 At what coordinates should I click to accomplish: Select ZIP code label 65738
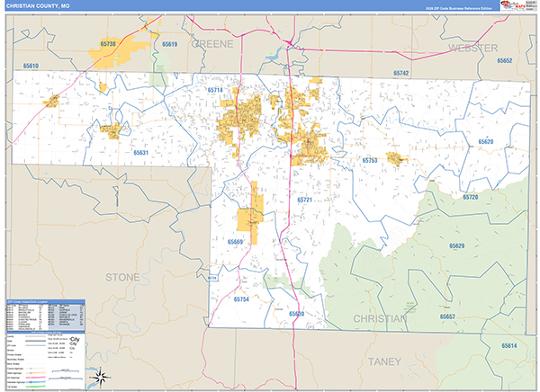(x=109, y=43)
